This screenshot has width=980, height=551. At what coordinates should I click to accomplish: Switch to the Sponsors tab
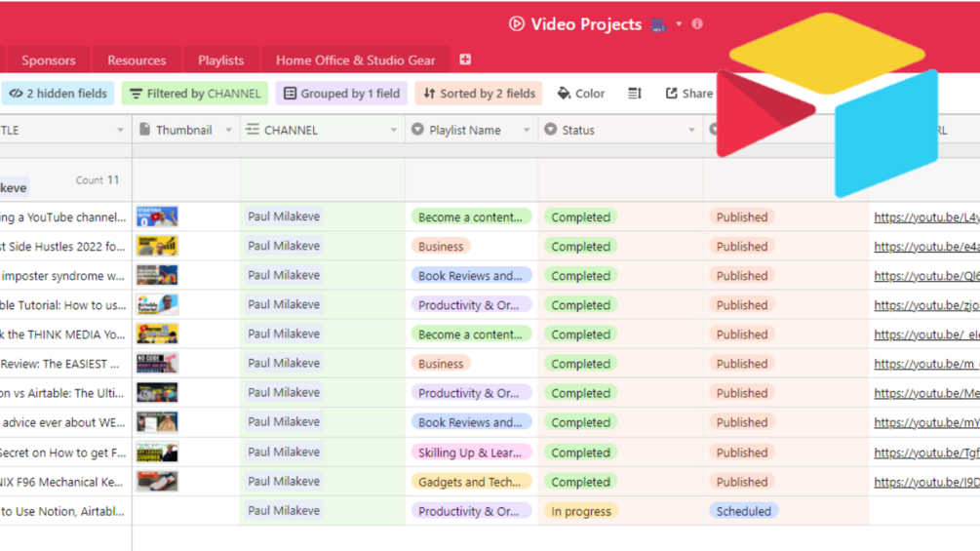pyautogui.click(x=48, y=59)
